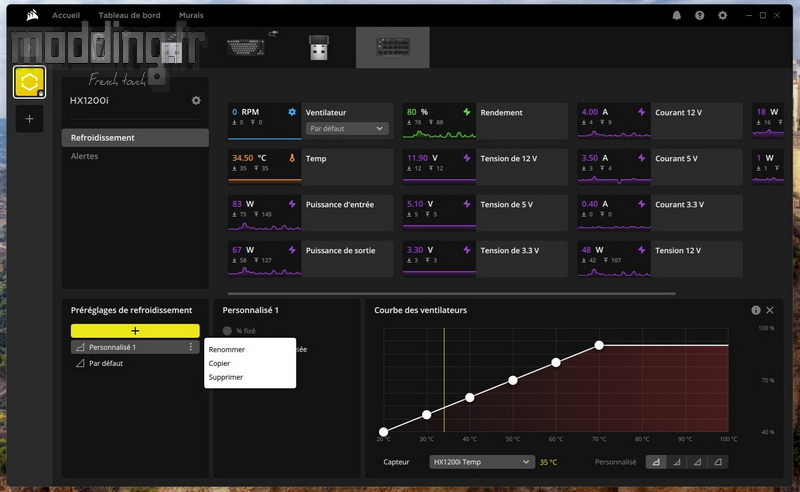Click lightning icon on Courant 12 V tile
The height and width of the screenshot is (492, 800).
[x=641, y=112]
